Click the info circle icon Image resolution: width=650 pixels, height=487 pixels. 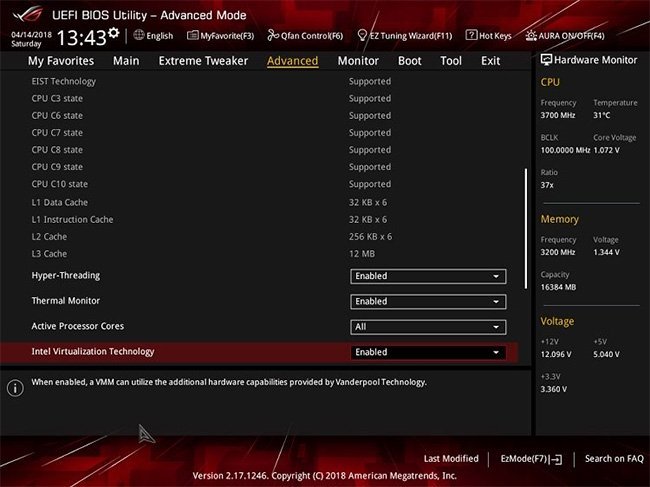pos(15,388)
